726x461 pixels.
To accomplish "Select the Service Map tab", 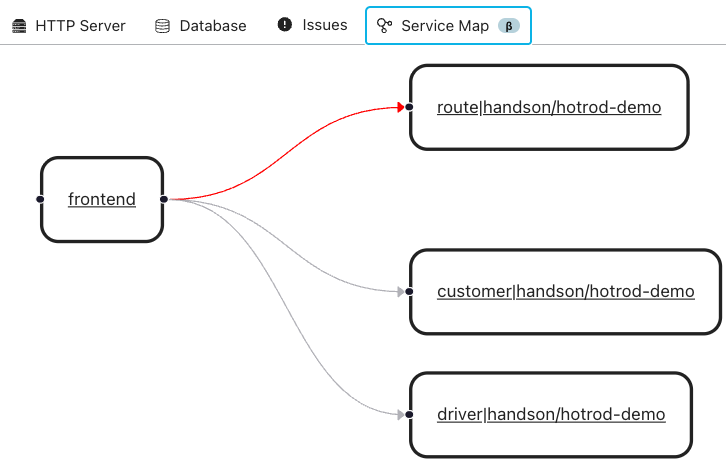I will [x=448, y=26].
